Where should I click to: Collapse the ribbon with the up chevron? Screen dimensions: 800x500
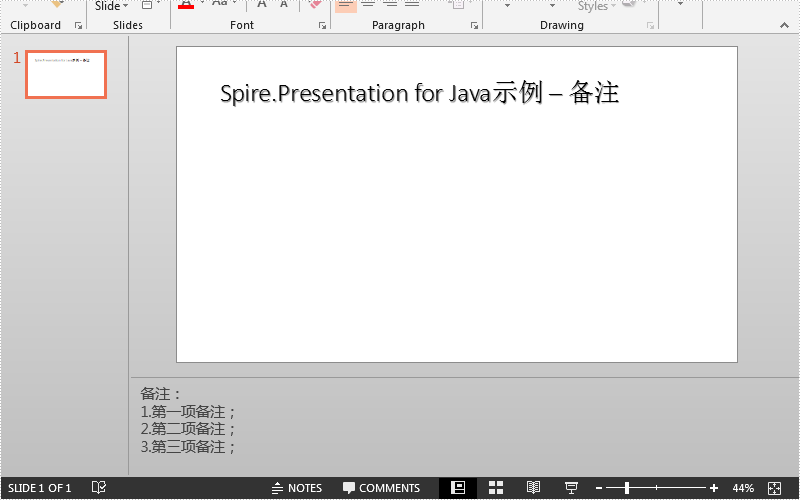(x=784, y=26)
